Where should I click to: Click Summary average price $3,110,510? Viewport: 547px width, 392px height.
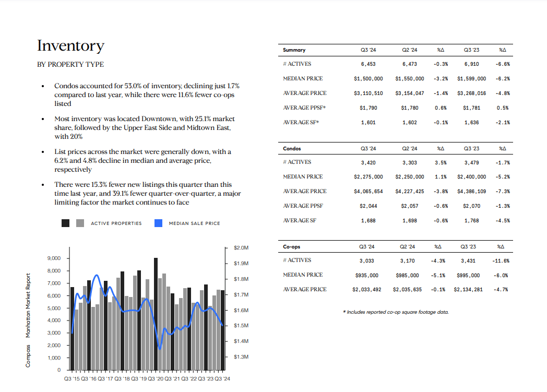368,93
